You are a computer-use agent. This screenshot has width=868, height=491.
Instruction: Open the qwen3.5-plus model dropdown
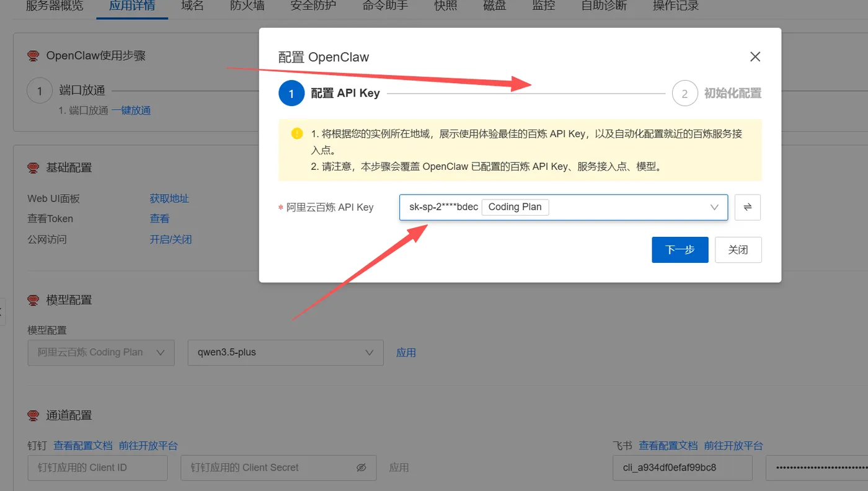[286, 352]
